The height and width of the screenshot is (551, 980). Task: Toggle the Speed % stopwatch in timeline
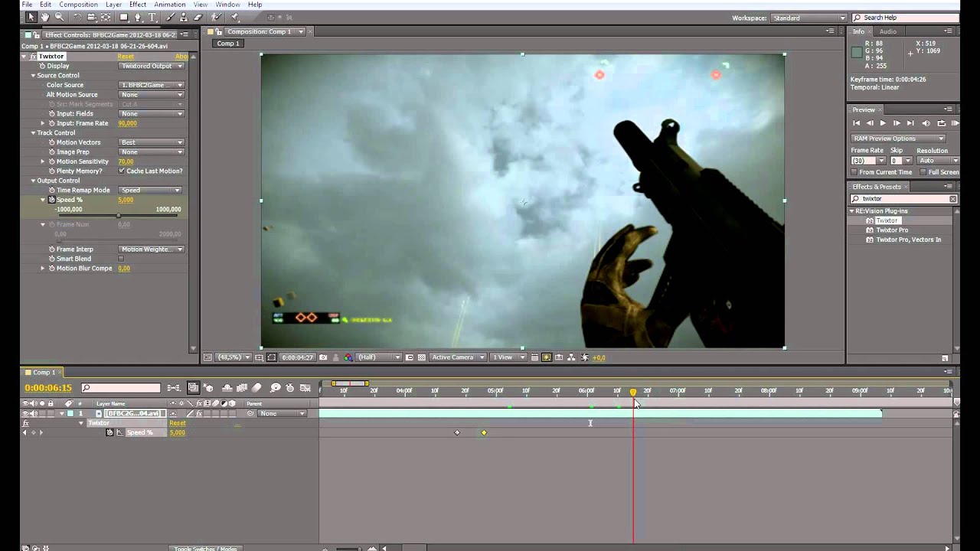109,432
